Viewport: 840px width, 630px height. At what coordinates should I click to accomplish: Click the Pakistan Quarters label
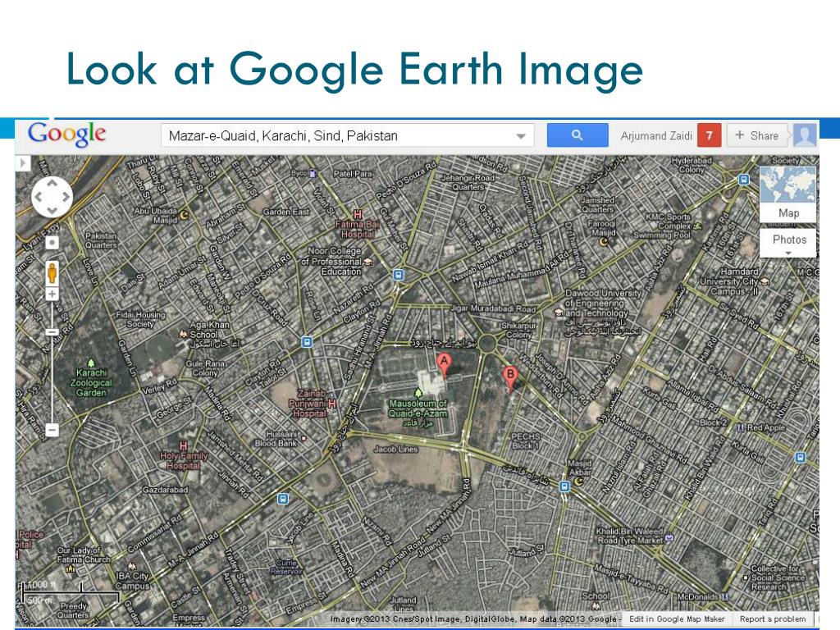click(101, 240)
